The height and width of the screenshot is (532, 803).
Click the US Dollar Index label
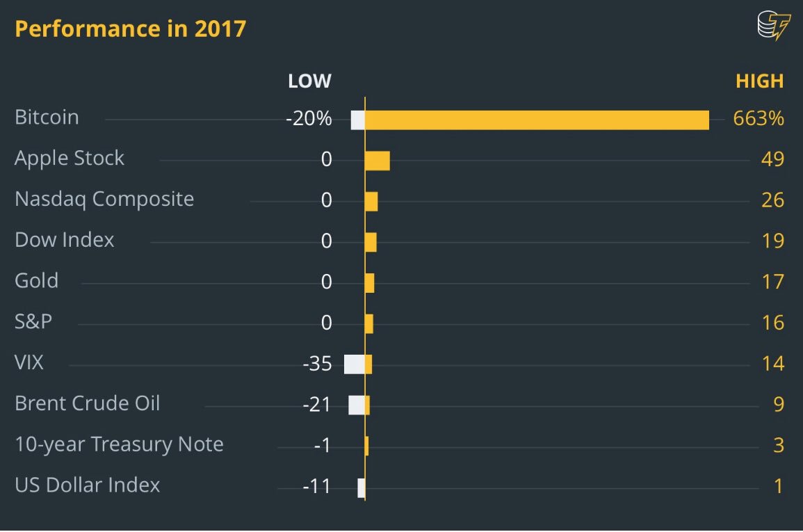87,485
